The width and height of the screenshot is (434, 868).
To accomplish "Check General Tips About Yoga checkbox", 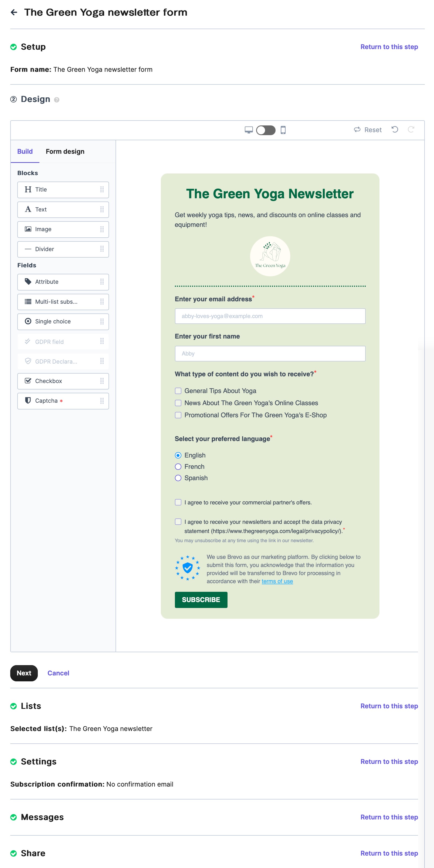I will pyautogui.click(x=178, y=391).
